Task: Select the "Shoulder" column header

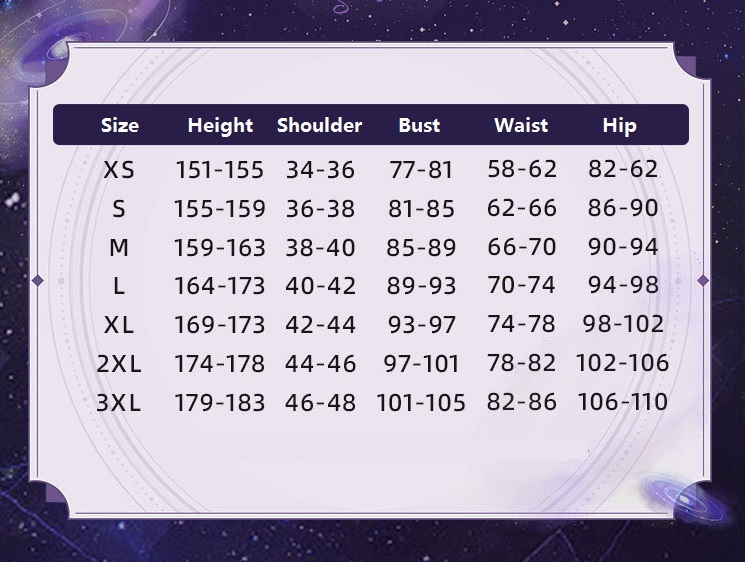Action: pos(319,125)
